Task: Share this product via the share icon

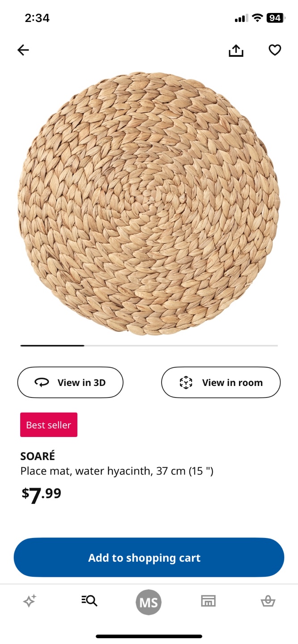Action: click(x=236, y=51)
